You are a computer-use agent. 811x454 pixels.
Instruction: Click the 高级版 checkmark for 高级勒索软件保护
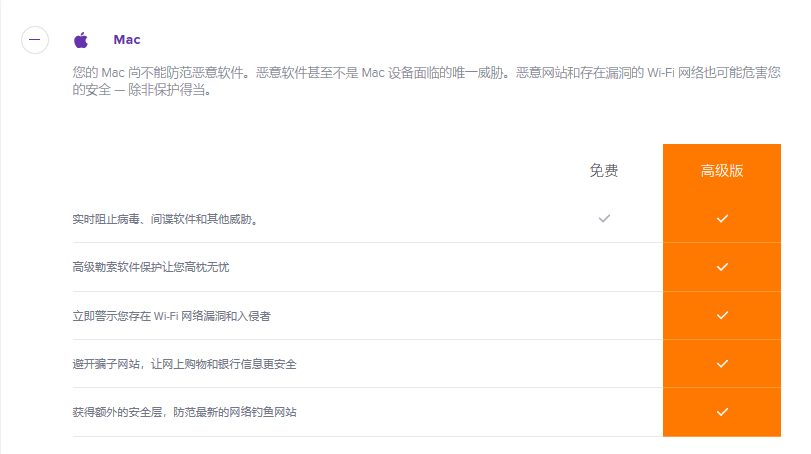point(722,267)
